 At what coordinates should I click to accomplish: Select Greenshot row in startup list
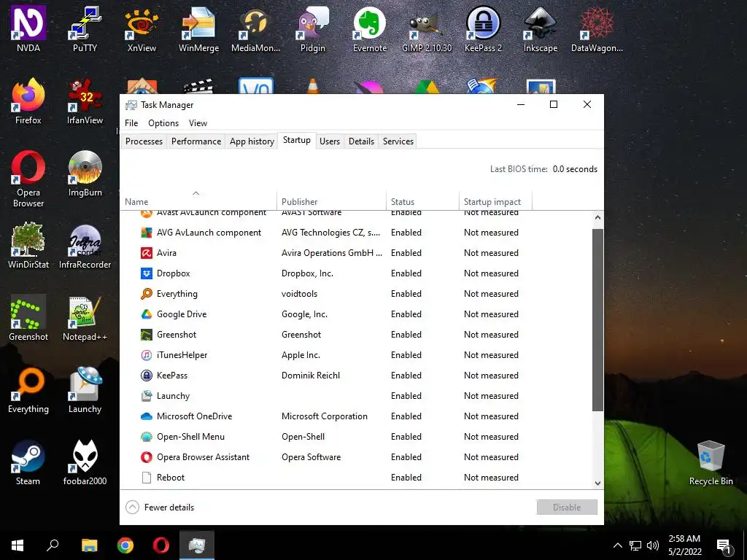point(356,335)
